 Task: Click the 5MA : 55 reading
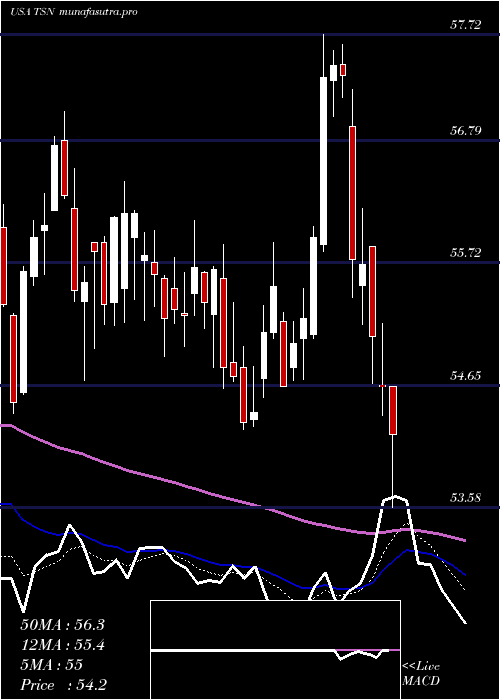pos(51,665)
